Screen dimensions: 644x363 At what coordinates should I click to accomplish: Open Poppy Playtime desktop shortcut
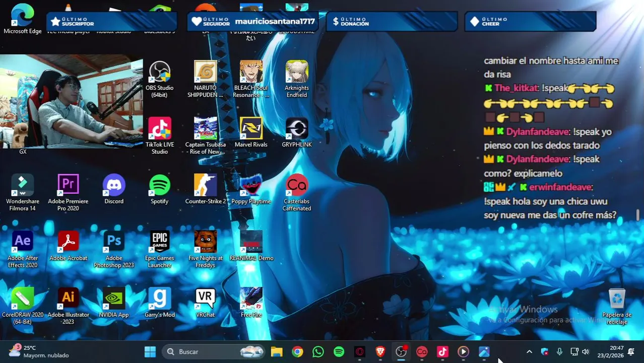[x=251, y=190]
